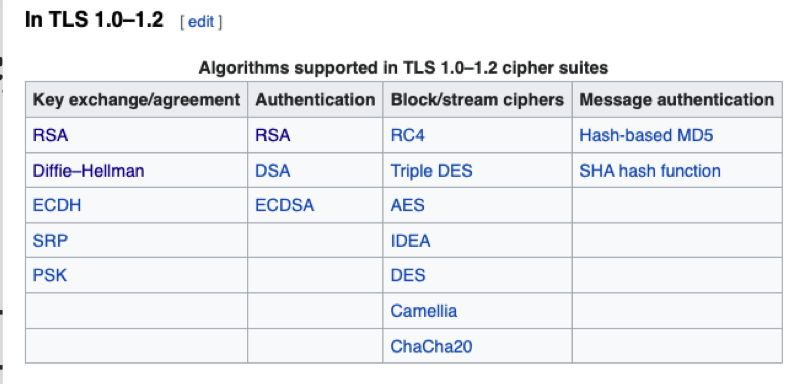Click the edit link beside section heading
Viewport: 806px width, 384px height.
point(201,22)
